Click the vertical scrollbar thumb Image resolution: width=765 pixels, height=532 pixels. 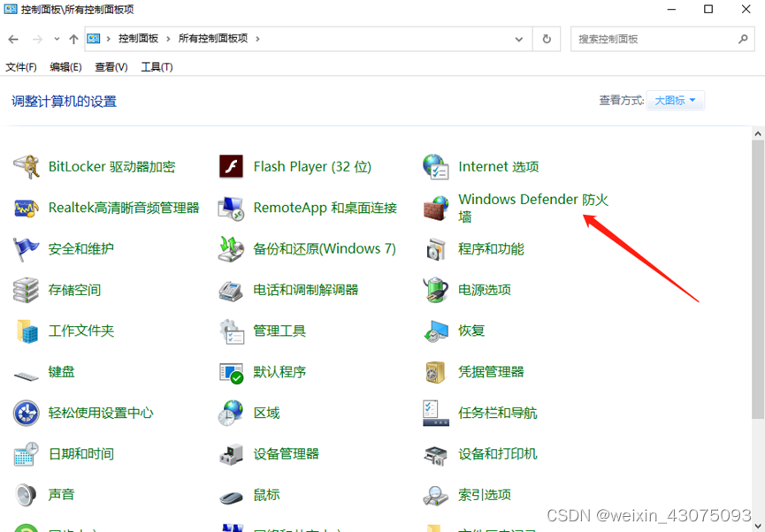click(758, 280)
